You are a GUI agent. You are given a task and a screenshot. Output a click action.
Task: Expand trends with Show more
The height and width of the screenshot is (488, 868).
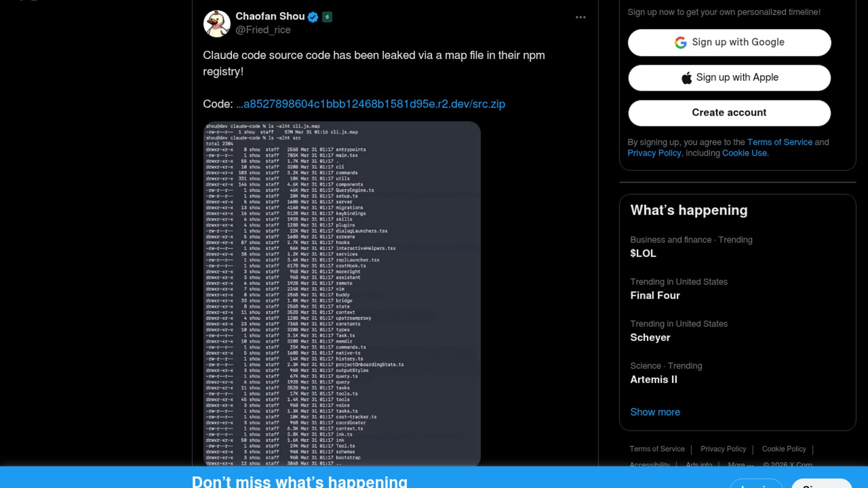tap(655, 412)
